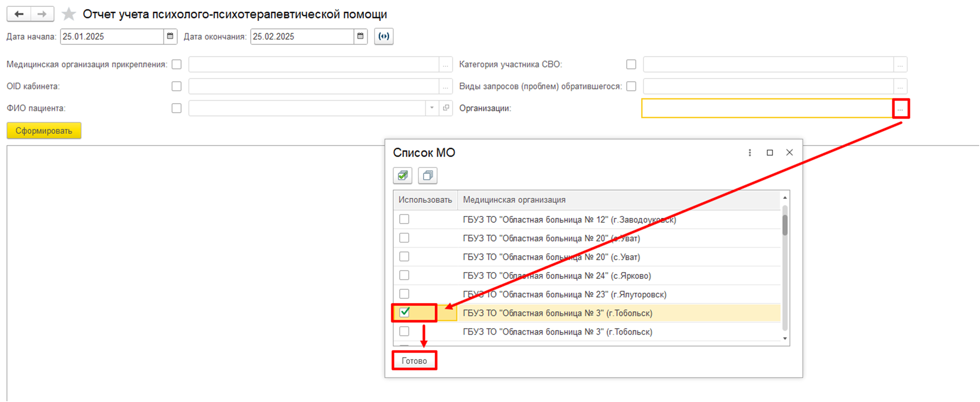
Task: Open Виды запросов selection ellipsis button
Action: pos(900,86)
